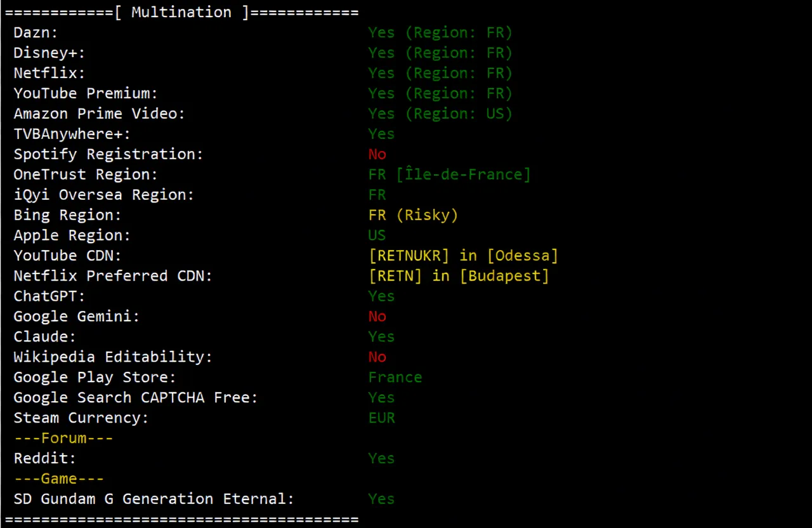Click the '[RETNUKR] in [Odessa]' value
The width and height of the screenshot is (812, 528).
[463, 256]
